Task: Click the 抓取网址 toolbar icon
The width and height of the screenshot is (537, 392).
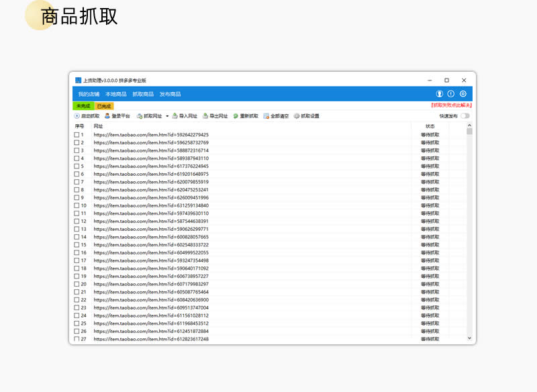Action: click(x=140, y=116)
